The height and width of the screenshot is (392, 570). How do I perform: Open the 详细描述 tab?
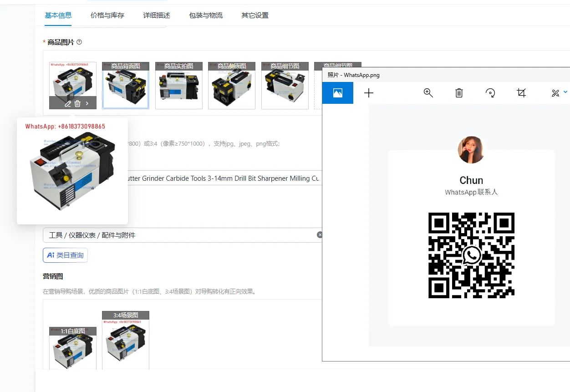tap(157, 15)
